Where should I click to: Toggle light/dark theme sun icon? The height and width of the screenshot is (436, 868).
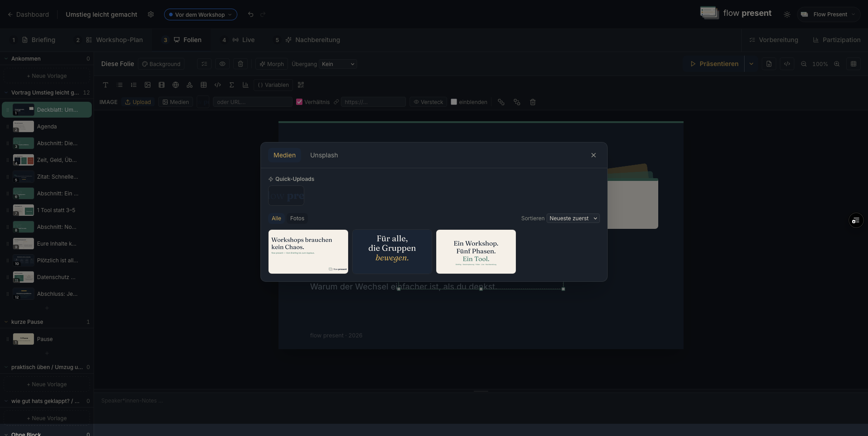coord(787,14)
